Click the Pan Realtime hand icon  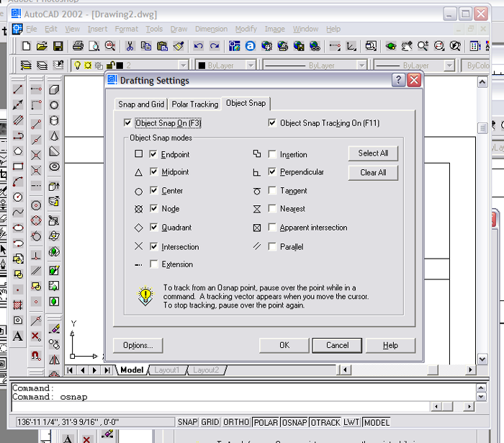[407, 46]
